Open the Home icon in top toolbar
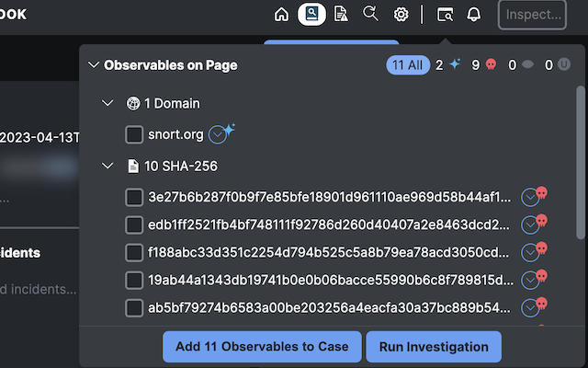The width and height of the screenshot is (588, 368). pos(282,15)
